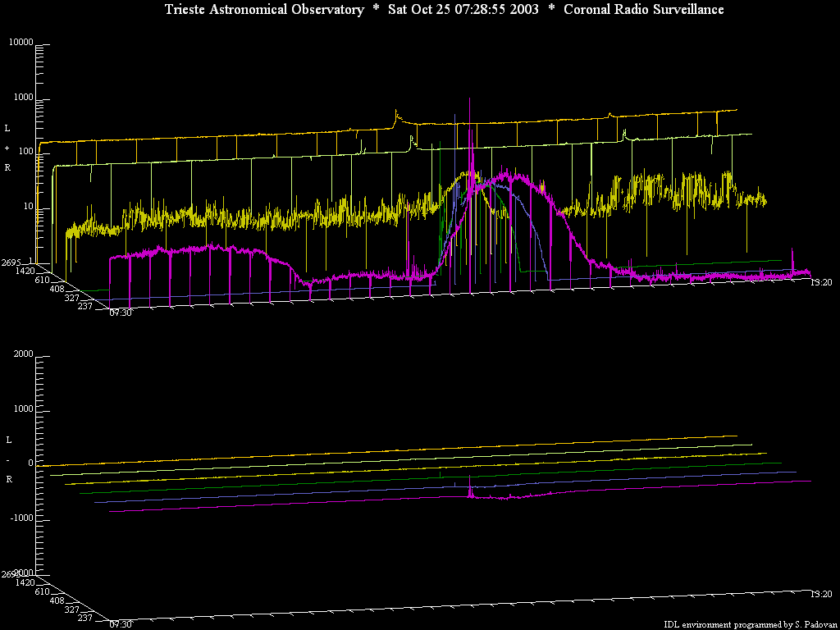840x630 pixels.
Task: Click the "Coronal Radio Surveillance" heading text
Action: coord(644,10)
